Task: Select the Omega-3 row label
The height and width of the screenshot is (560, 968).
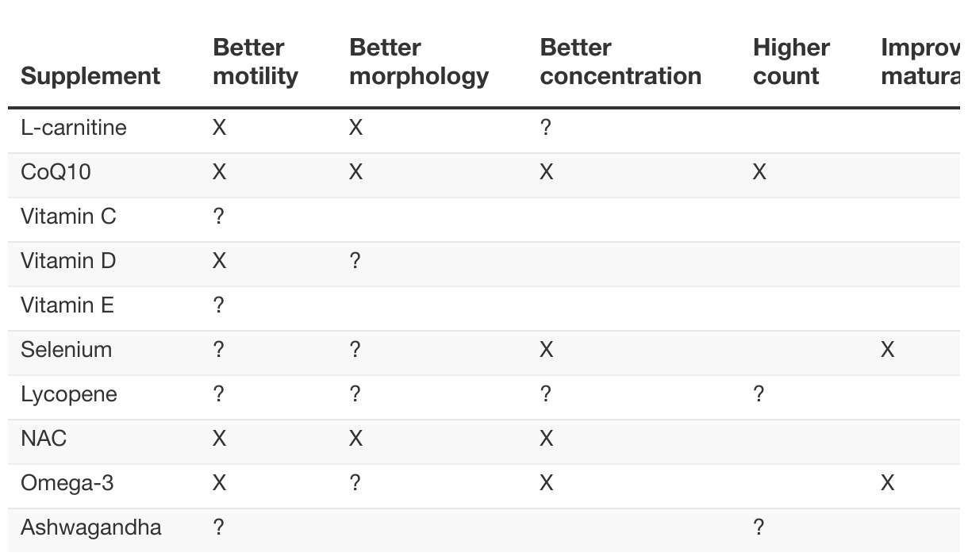Action: [67, 483]
